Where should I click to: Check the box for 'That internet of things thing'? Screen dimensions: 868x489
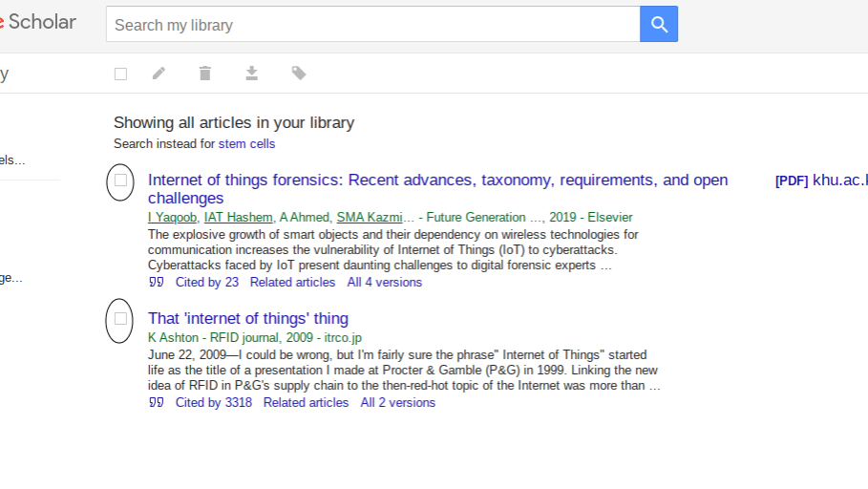pyautogui.click(x=120, y=319)
